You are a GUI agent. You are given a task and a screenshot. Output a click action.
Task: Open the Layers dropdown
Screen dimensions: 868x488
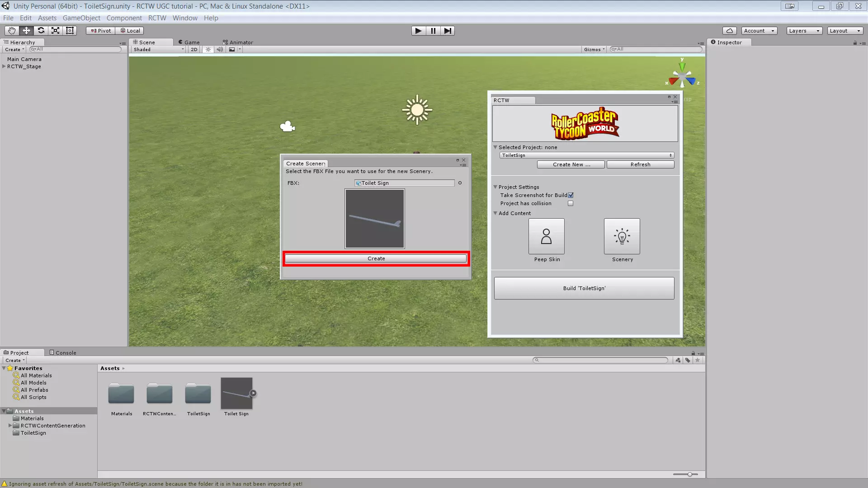[x=804, y=31]
